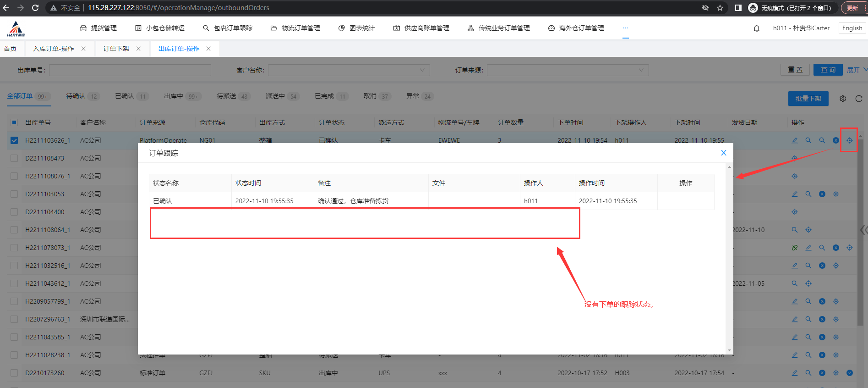Screen dimensions: 868x388
Task: Click green link icon for order H2211078073_1
Action: pos(795,248)
